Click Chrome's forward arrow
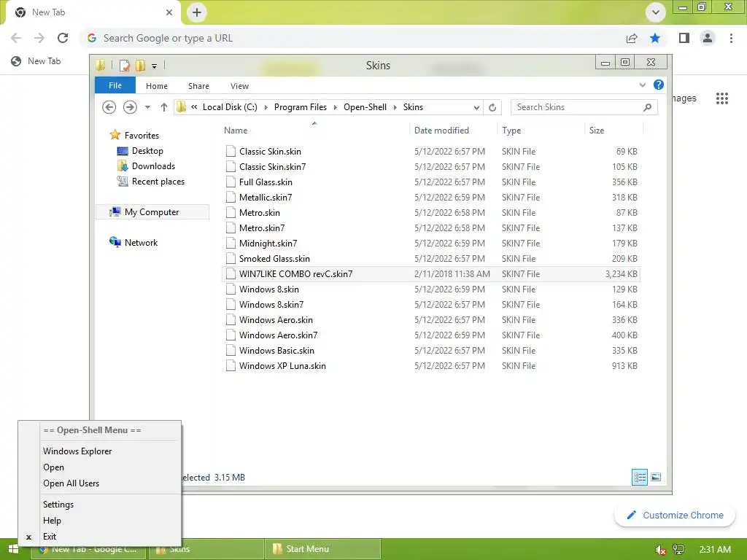 pos(39,38)
